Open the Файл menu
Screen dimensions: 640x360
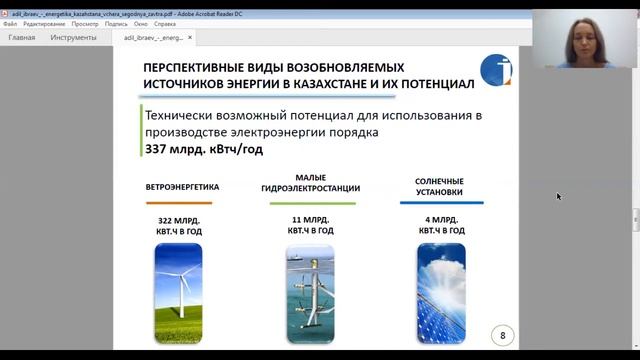click(10, 24)
